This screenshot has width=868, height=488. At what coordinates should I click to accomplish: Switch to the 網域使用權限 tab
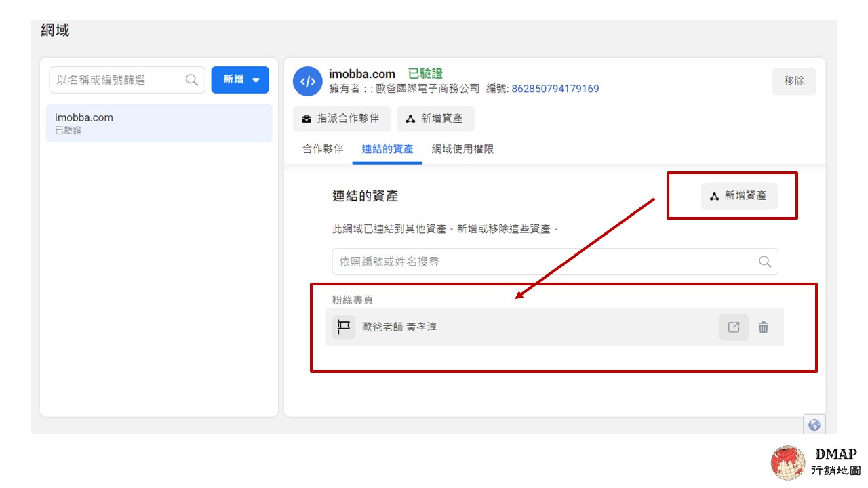(462, 149)
